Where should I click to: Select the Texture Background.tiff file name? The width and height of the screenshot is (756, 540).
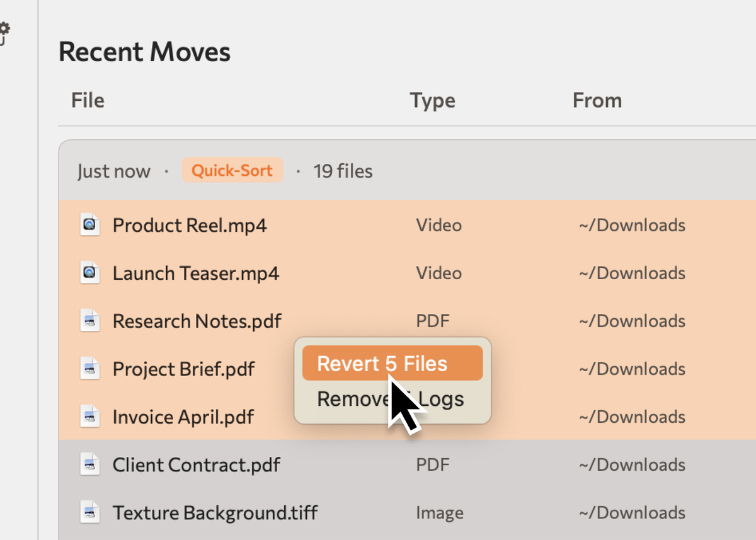coord(215,513)
